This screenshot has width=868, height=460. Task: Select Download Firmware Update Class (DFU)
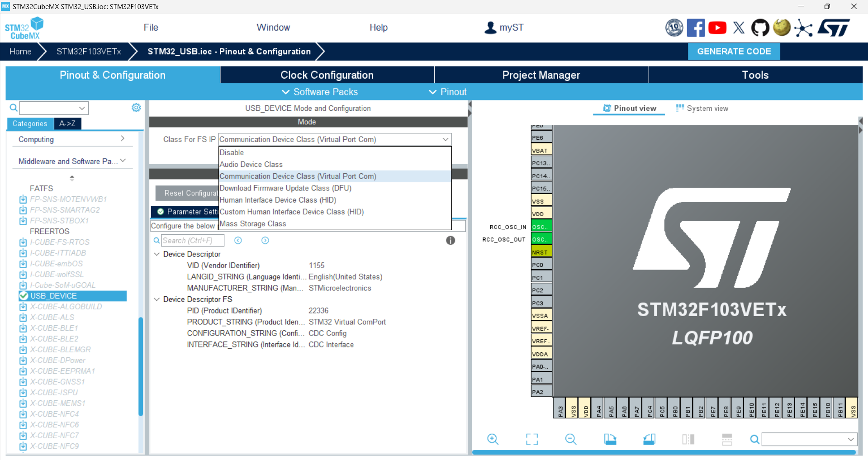click(335, 188)
